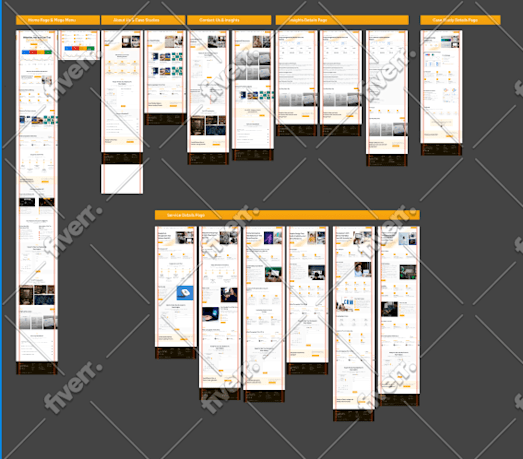Select the service artboard with glowing hand image

[x=220, y=313]
